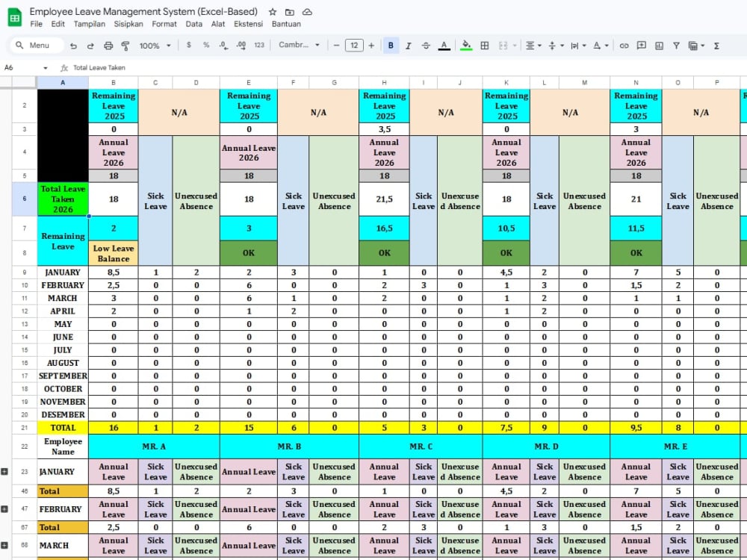Print the spreadsheet

108,46
